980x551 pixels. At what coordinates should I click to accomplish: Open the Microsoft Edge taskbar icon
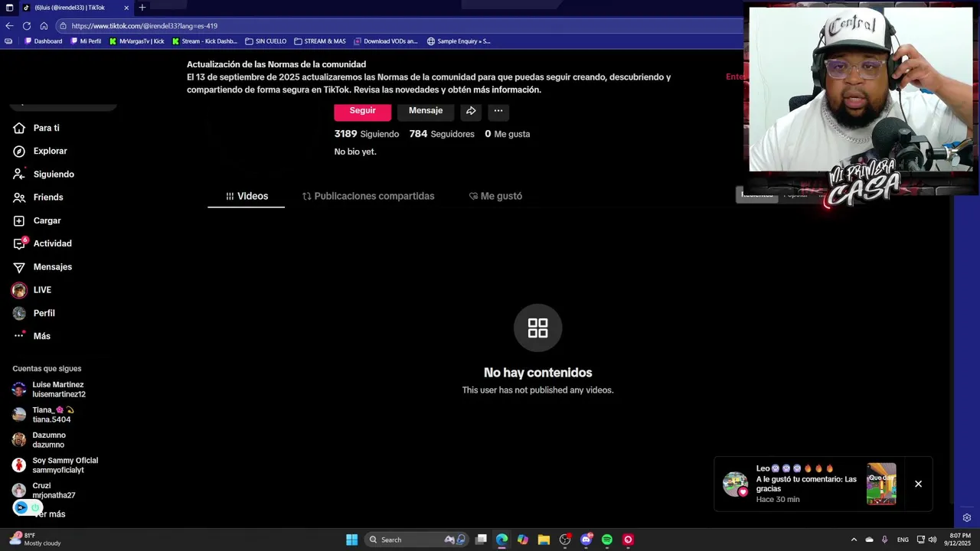[501, 540]
